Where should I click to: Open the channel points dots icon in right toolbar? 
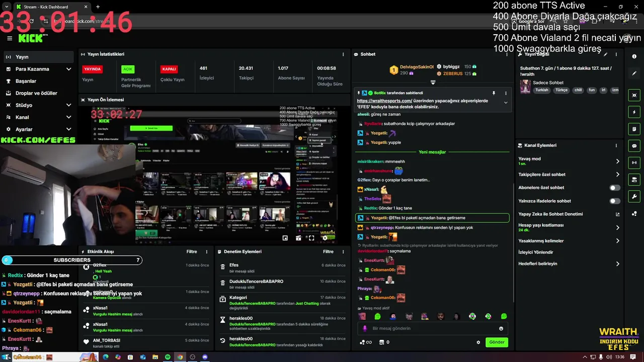click(634, 213)
